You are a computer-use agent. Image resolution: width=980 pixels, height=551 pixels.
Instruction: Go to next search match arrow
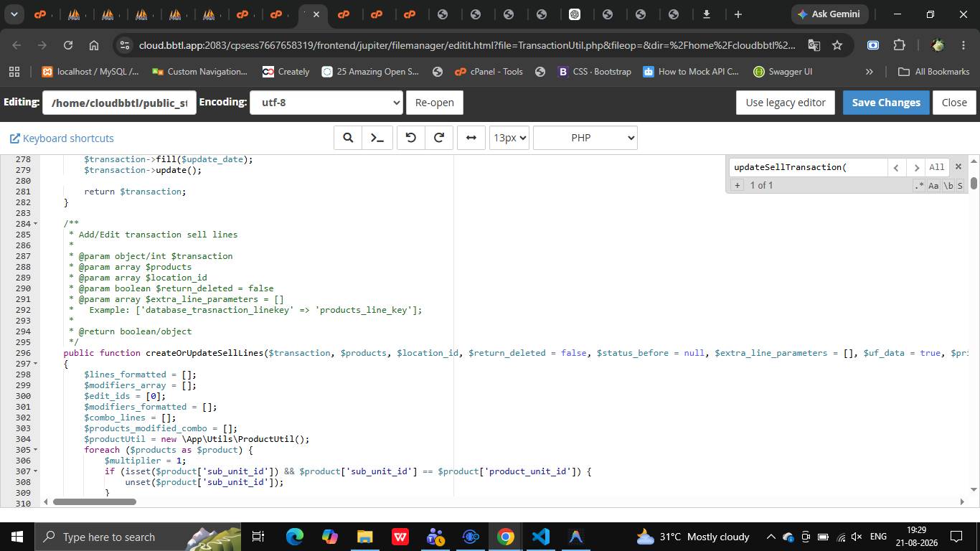click(x=915, y=167)
